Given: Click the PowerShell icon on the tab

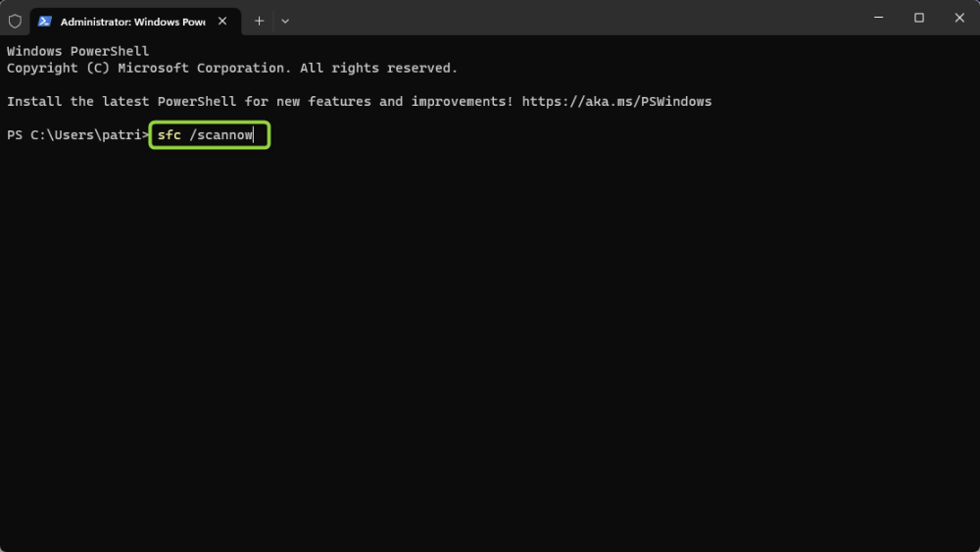Looking at the screenshot, I should [x=45, y=21].
